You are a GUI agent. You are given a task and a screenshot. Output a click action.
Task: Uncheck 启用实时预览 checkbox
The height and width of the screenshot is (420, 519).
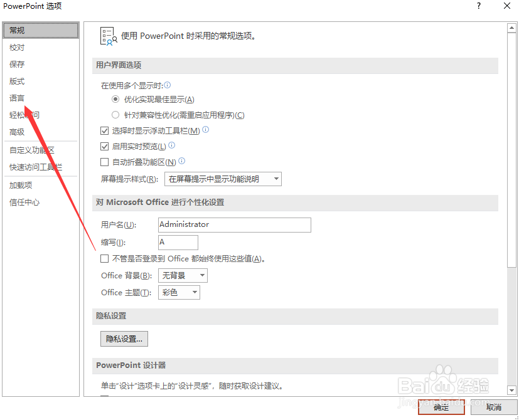pyautogui.click(x=104, y=146)
